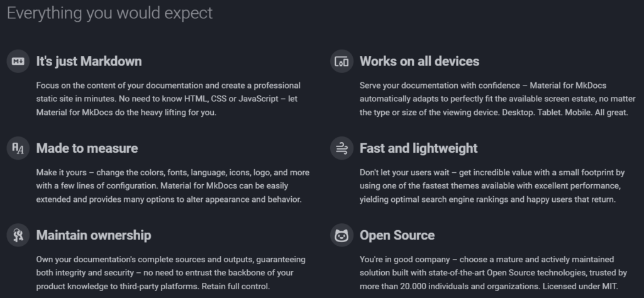Image resolution: width=644 pixels, height=298 pixels.
Task: Click the Everything you would expect title
Action: click(x=109, y=13)
